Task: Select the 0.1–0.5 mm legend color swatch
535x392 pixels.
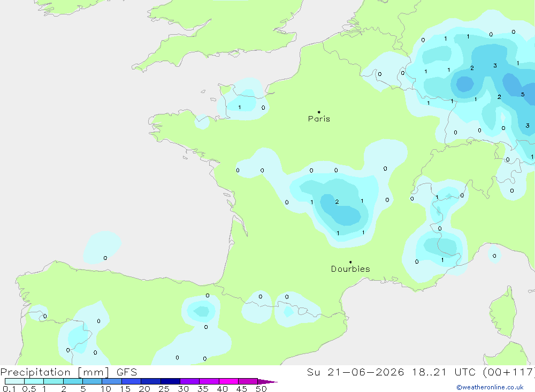Action: [14, 381]
